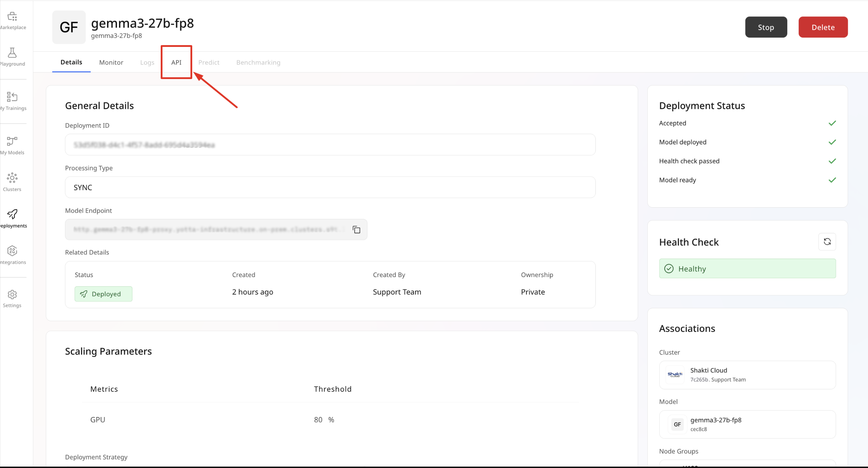868x468 pixels.
Task: Open the Logs tab
Action: (x=147, y=62)
